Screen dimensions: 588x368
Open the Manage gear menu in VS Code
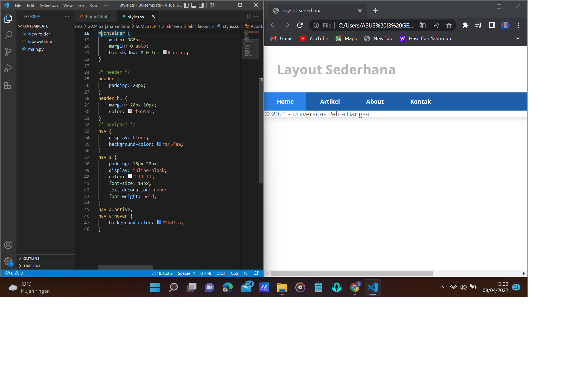[x=8, y=262]
